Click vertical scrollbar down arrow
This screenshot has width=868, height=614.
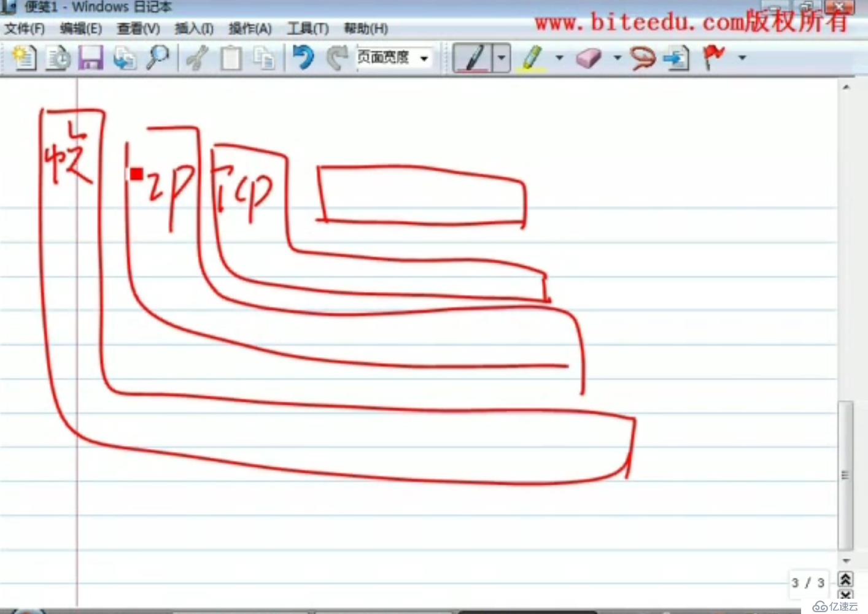pos(846,561)
